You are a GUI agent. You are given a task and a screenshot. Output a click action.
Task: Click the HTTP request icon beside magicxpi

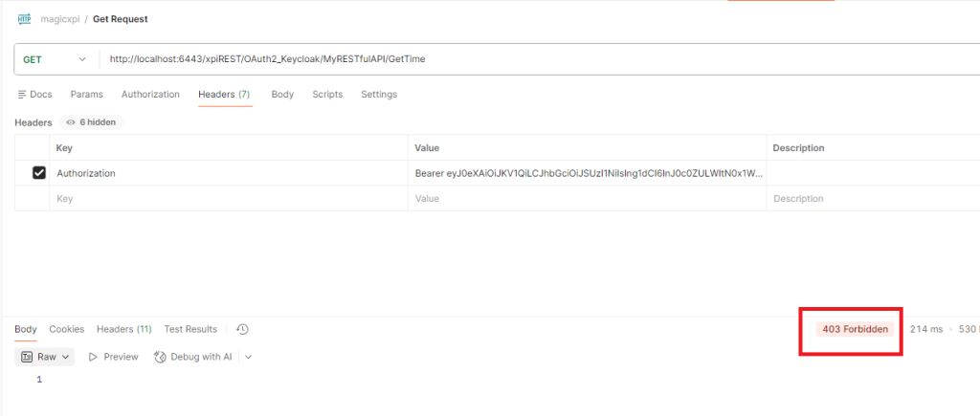coord(25,18)
